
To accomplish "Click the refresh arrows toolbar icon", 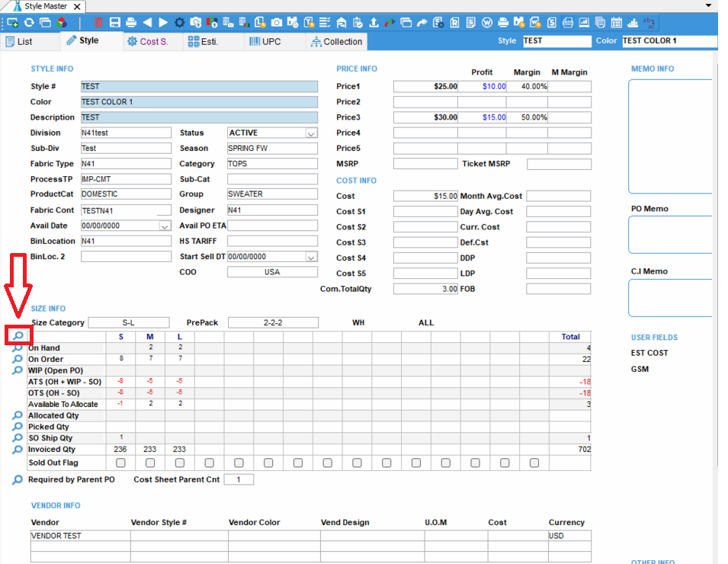I will (29, 23).
